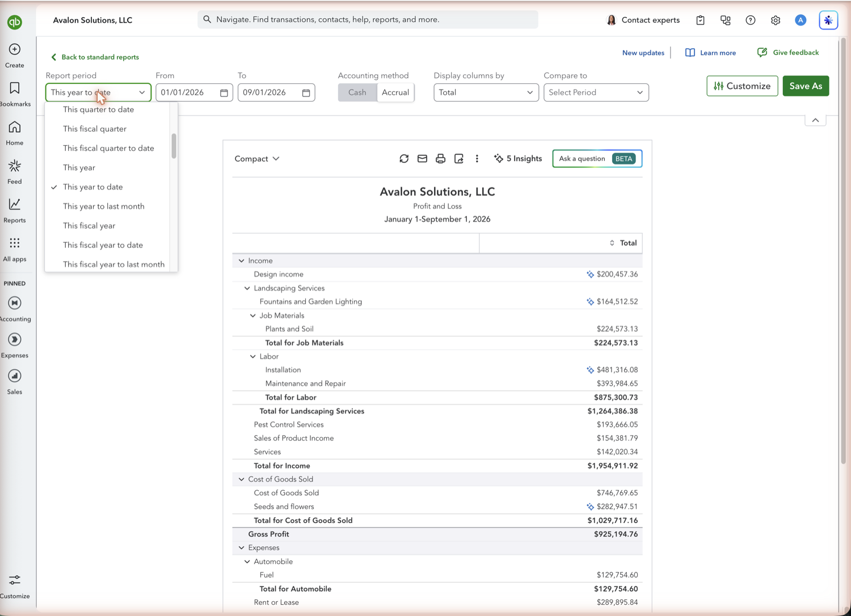Select This fiscal quarter to date option
The height and width of the screenshot is (616, 851).
pyautogui.click(x=108, y=148)
